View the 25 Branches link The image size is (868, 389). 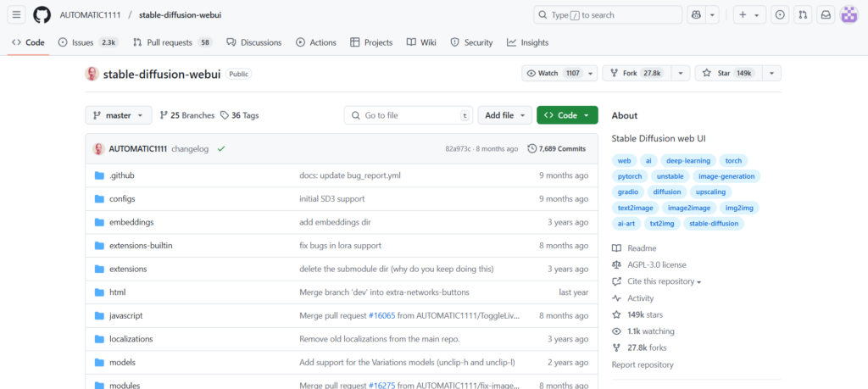point(187,115)
